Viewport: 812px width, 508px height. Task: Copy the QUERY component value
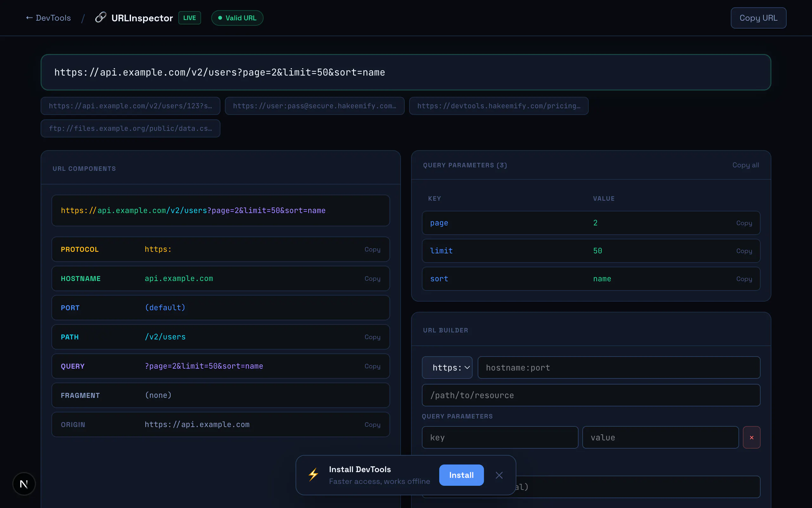(x=372, y=366)
